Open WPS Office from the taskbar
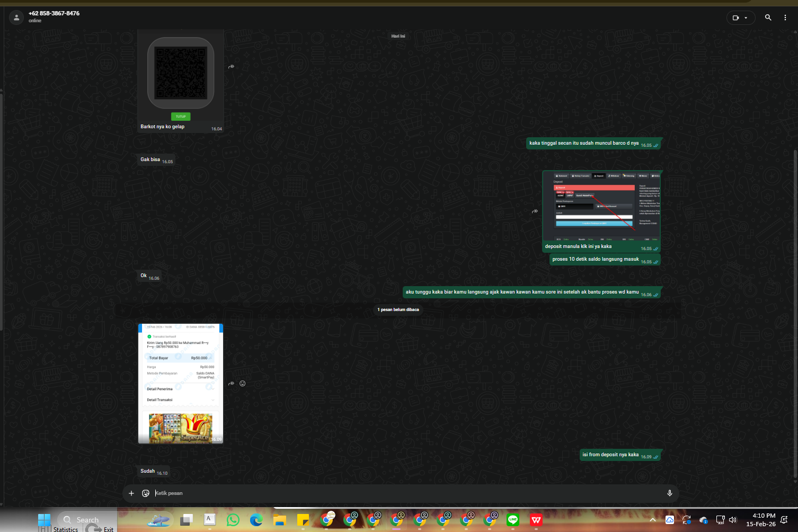Screen dimensions: 798x532 click(536, 520)
